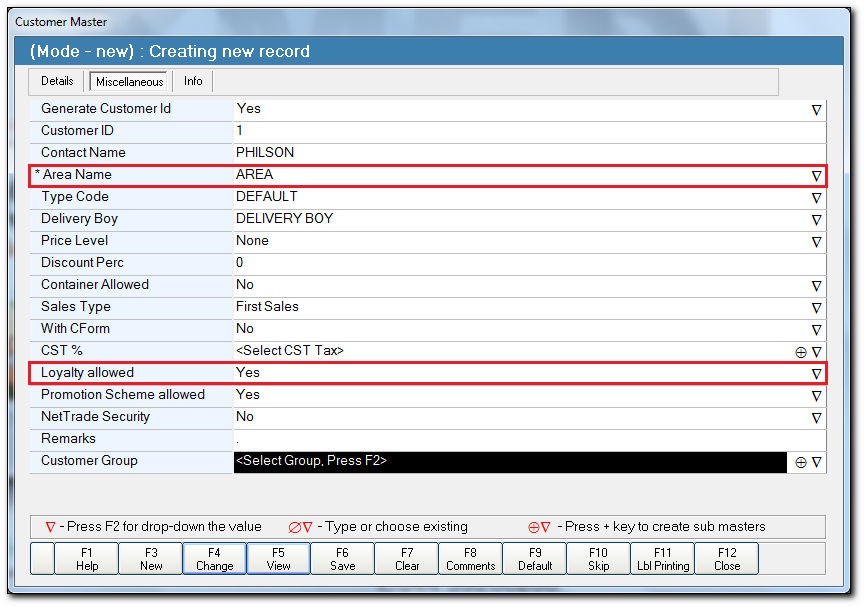The height and width of the screenshot is (607, 864).
Task: Open the Customer Group dropdown arrow
Action: point(816,463)
